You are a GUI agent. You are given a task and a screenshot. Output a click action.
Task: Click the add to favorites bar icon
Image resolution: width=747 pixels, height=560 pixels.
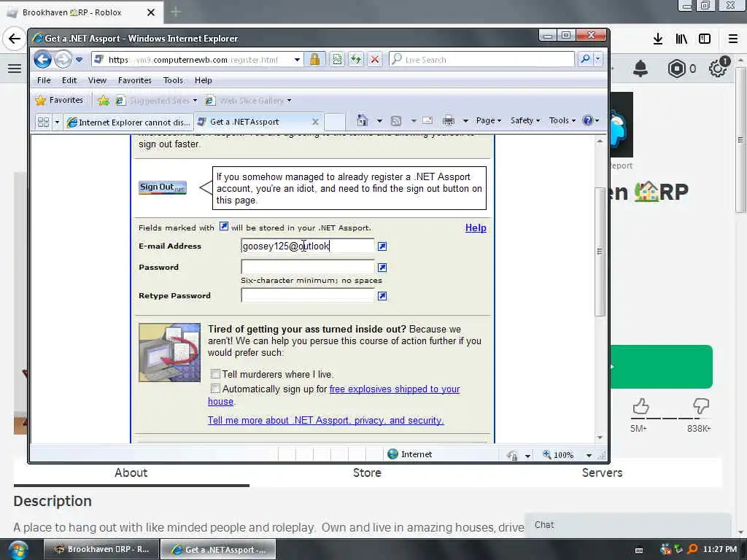[x=103, y=101]
